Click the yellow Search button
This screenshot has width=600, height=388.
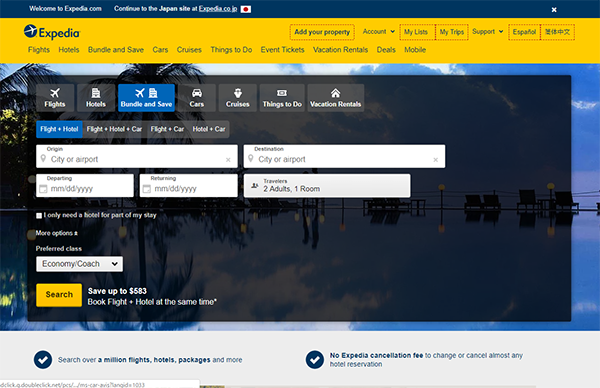point(59,295)
